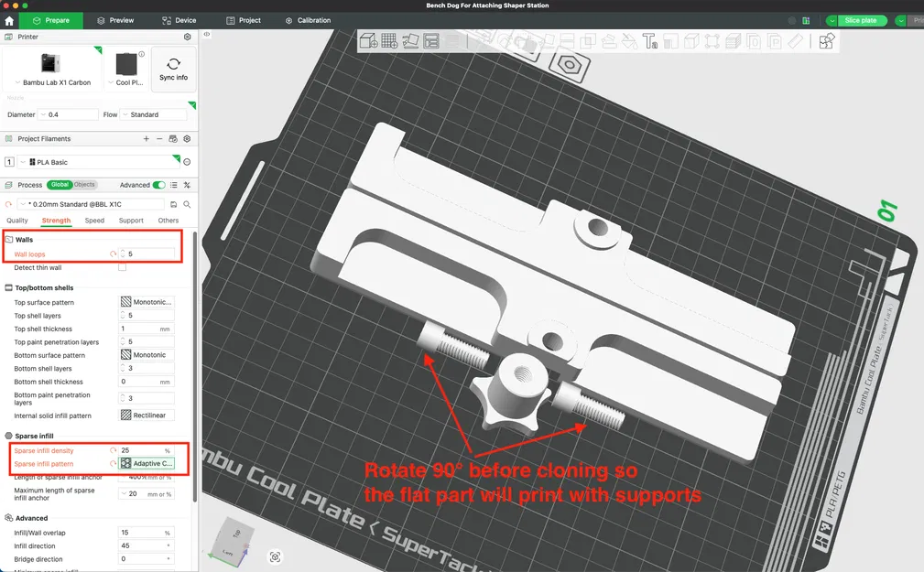Select the Color painting tool
Viewport: 924px width, 572px height.
[x=630, y=40]
